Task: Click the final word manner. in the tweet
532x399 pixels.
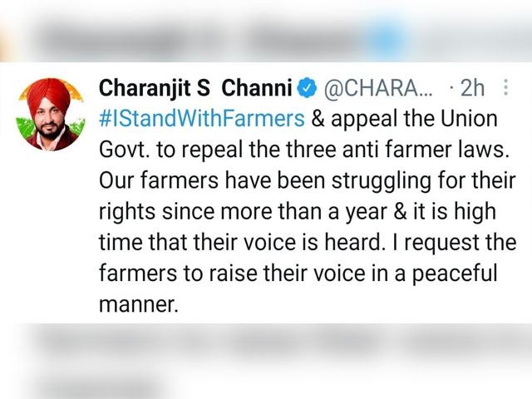Action: coord(139,304)
